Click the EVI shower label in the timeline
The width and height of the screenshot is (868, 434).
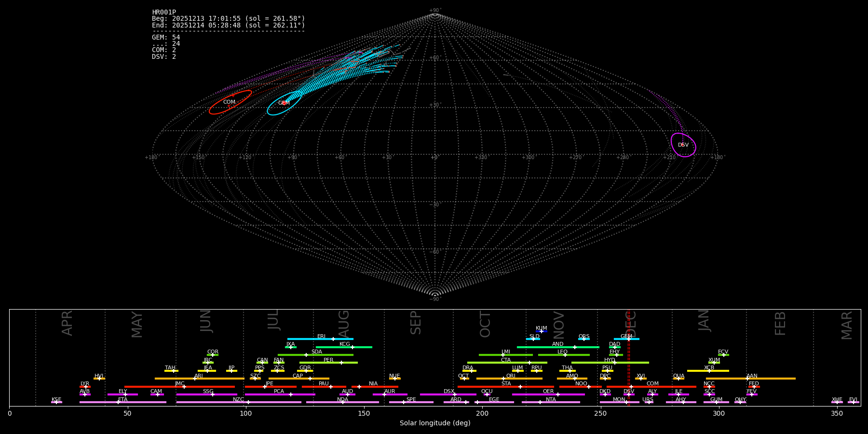[x=853, y=400]
